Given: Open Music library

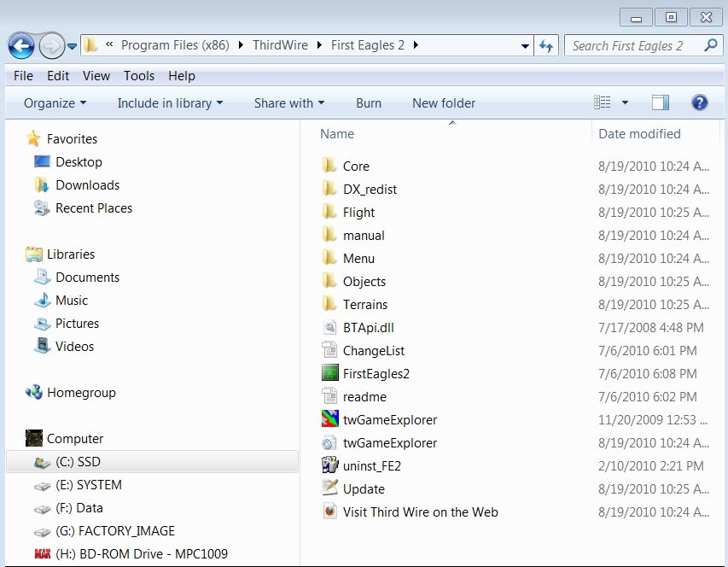Looking at the screenshot, I should point(72,301).
